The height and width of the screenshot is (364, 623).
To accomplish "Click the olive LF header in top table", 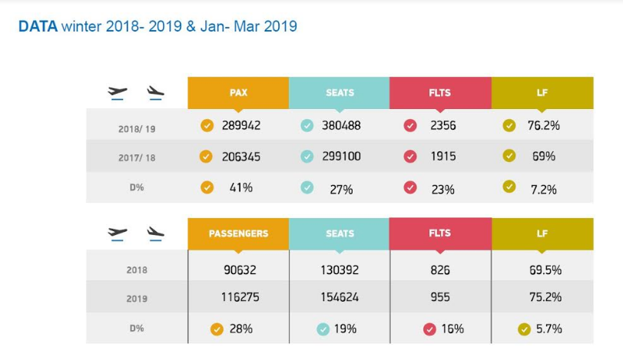I will click(542, 93).
